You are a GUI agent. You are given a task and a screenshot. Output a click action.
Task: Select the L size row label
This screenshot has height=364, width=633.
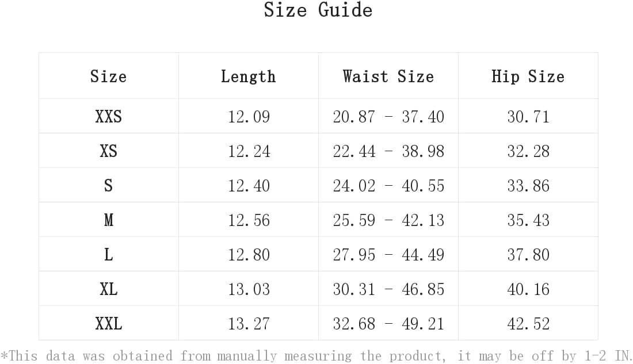pos(109,255)
